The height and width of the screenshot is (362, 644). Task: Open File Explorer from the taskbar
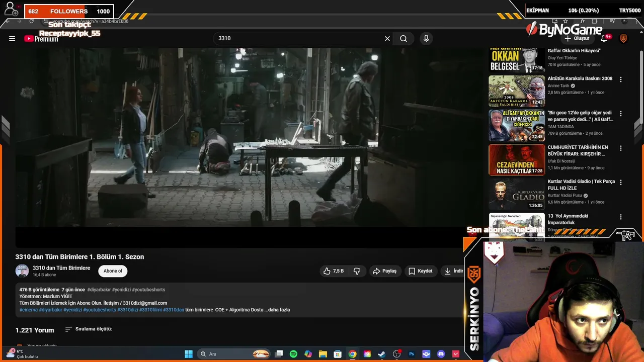pos(323,354)
